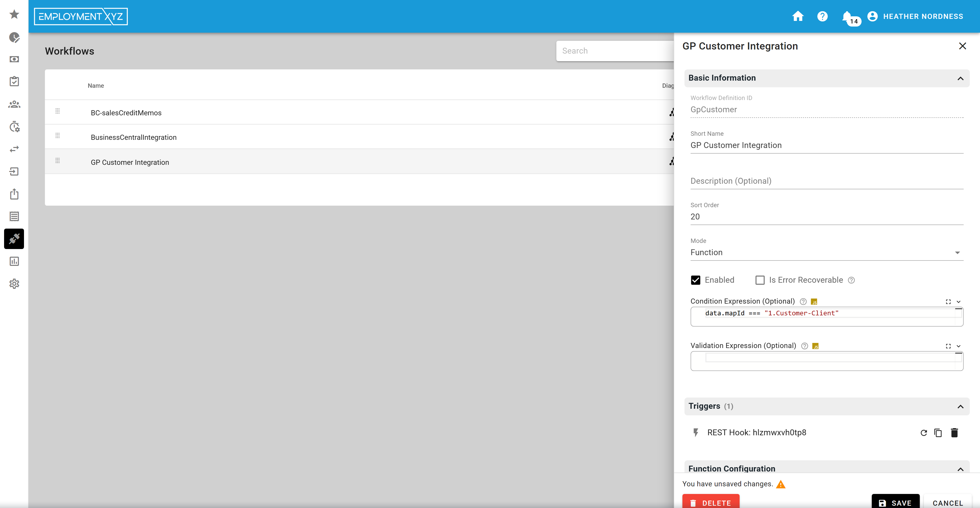Screen dimensions: 980x508
Task: Collapse the Condition Expression chevron
Action: point(958,302)
